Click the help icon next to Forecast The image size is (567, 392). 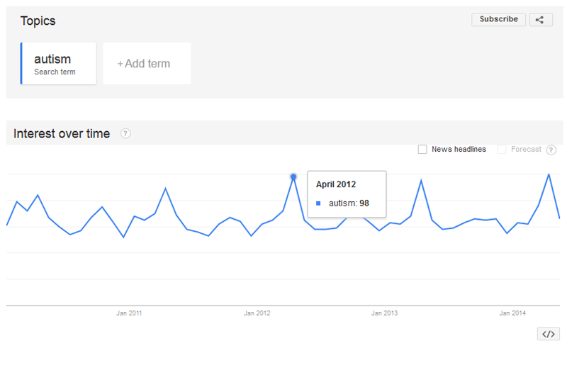pos(551,150)
